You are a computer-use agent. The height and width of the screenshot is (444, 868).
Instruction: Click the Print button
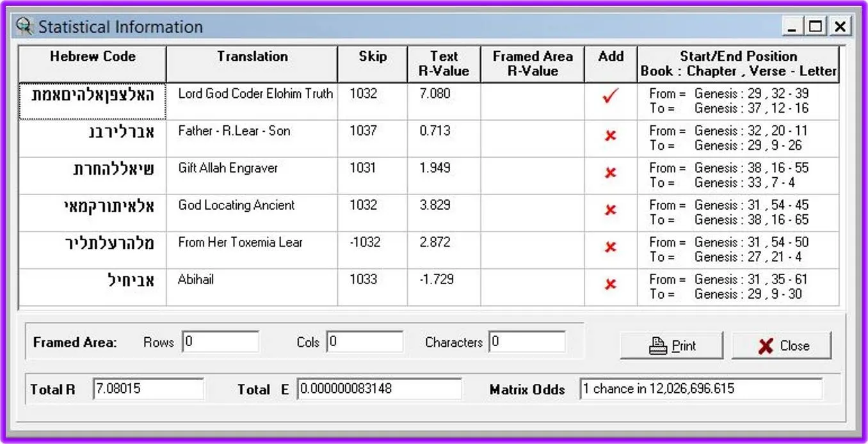671,345
